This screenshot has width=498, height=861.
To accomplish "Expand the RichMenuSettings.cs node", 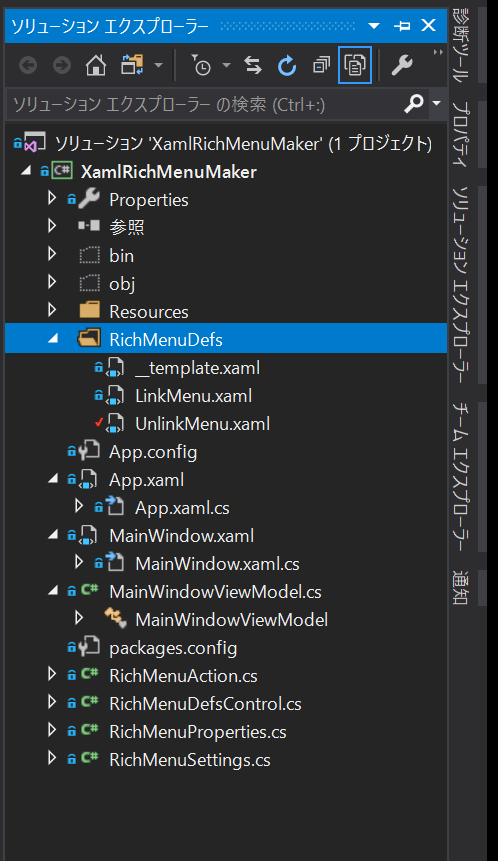I will click(52, 758).
